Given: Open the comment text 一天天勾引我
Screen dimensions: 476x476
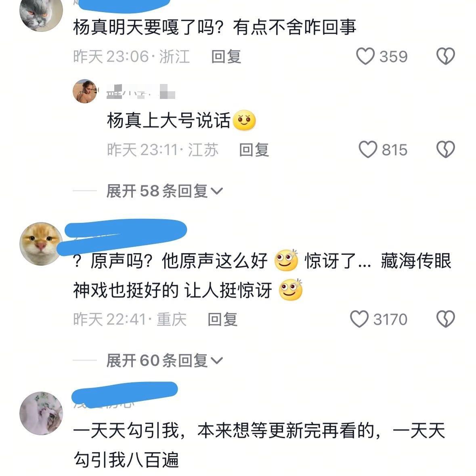Looking at the screenshot, I should point(259,445).
